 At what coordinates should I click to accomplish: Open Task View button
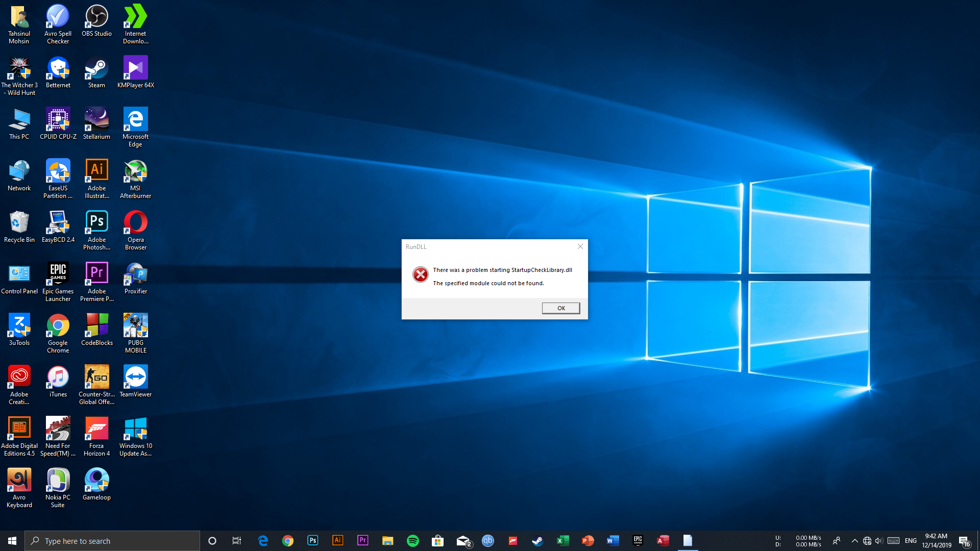pyautogui.click(x=237, y=541)
